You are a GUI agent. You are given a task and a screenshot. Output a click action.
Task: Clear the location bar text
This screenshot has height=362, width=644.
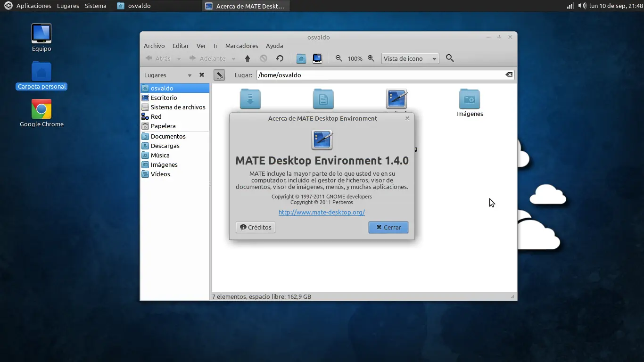[509, 75]
